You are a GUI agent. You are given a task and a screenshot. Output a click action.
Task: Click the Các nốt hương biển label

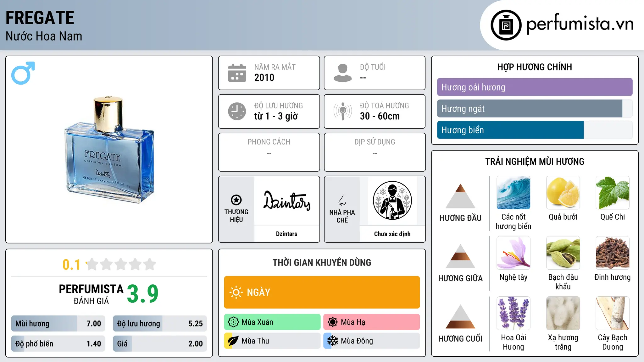(514, 222)
